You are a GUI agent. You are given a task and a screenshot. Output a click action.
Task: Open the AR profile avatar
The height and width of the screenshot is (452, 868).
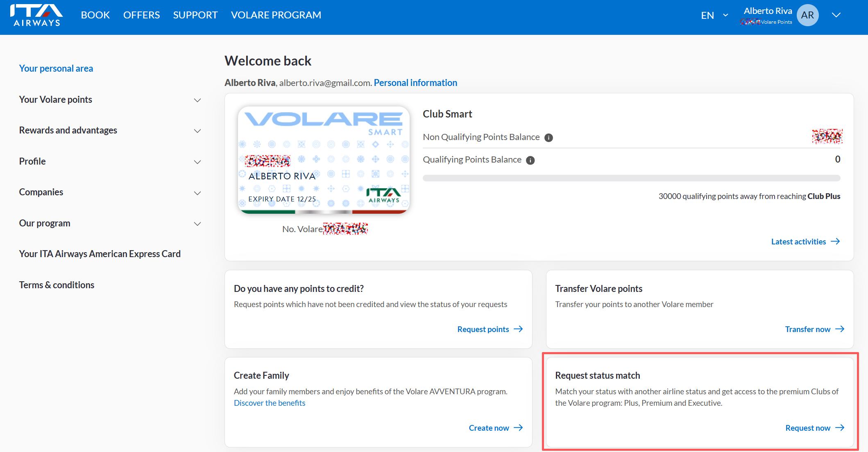pyautogui.click(x=807, y=15)
